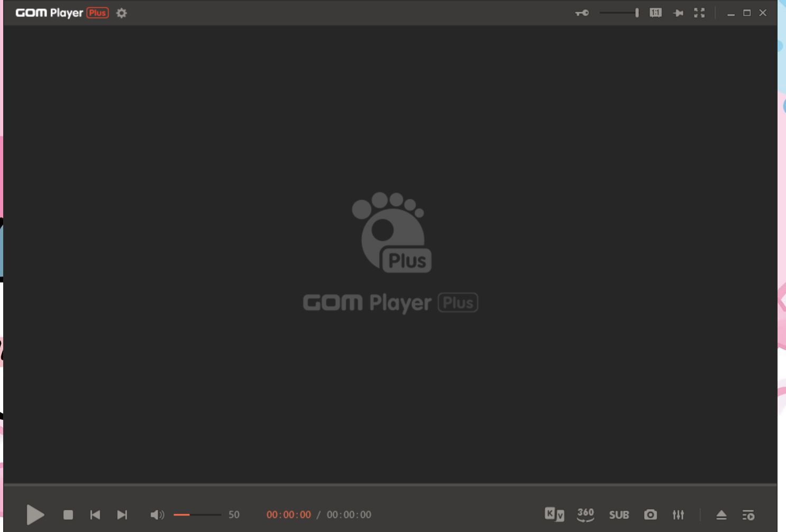Open a file with the eject icon
Viewport: 786px width, 532px height.
(x=721, y=515)
